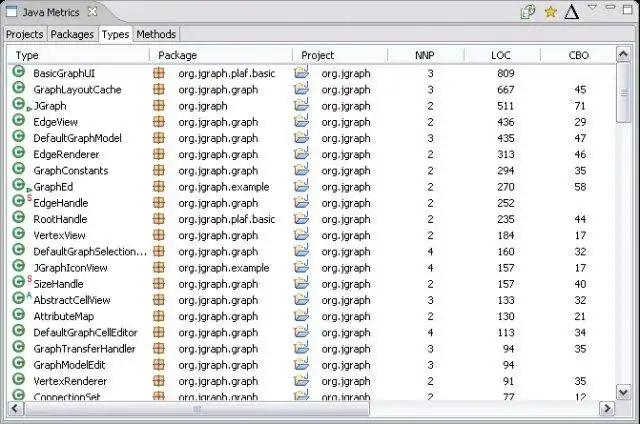Select the EdgeRenderer type name
The image size is (640, 424).
click(x=66, y=154)
